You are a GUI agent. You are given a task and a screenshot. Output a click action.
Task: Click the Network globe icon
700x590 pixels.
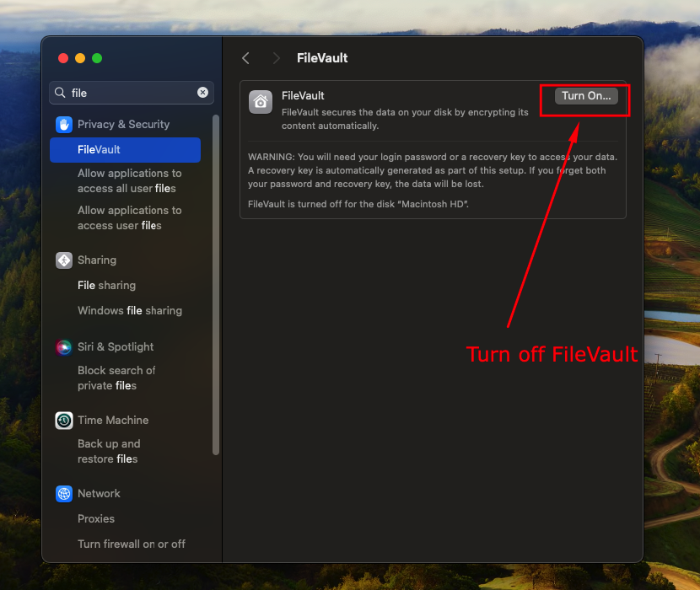tap(64, 493)
